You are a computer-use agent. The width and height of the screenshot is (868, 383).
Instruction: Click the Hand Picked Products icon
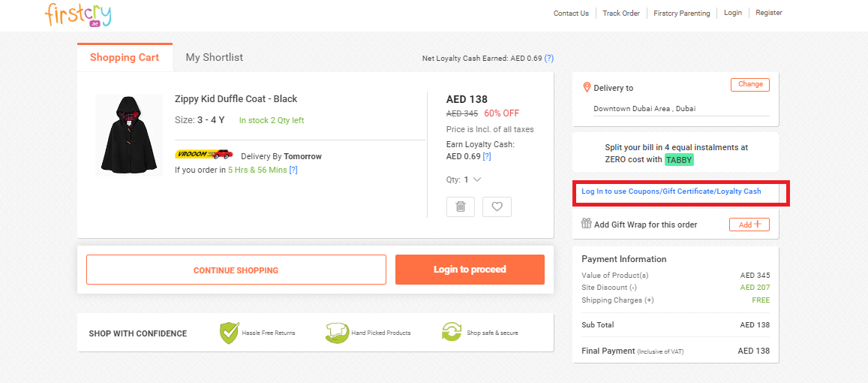[x=338, y=333]
